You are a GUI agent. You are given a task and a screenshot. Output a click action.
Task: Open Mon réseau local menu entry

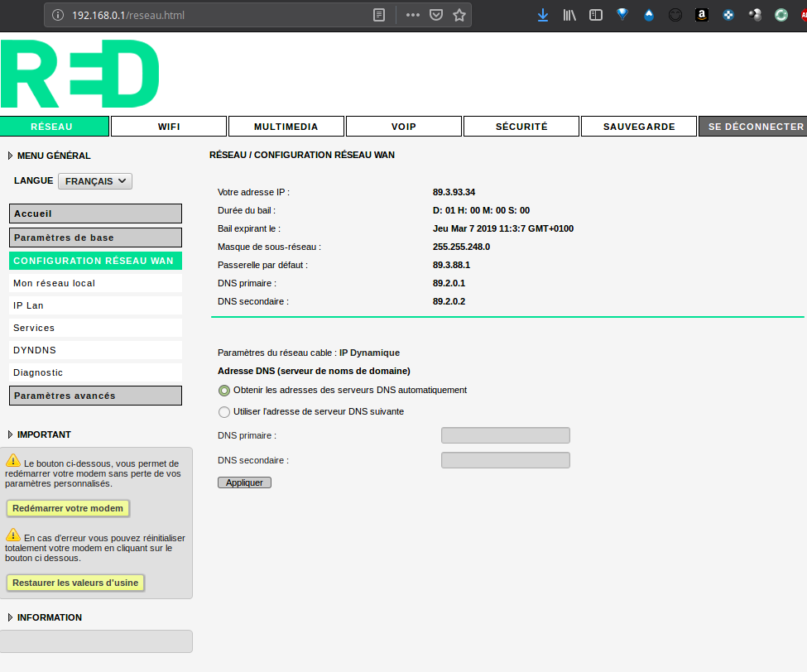click(95, 283)
